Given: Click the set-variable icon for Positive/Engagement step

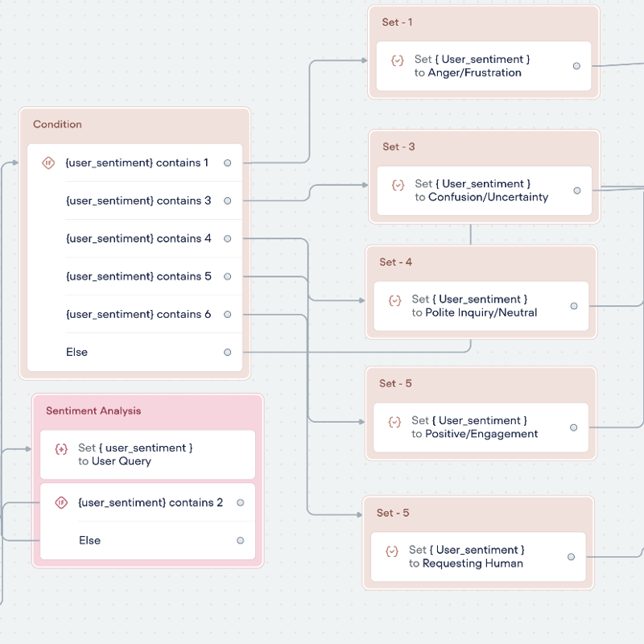Looking at the screenshot, I should tap(394, 422).
